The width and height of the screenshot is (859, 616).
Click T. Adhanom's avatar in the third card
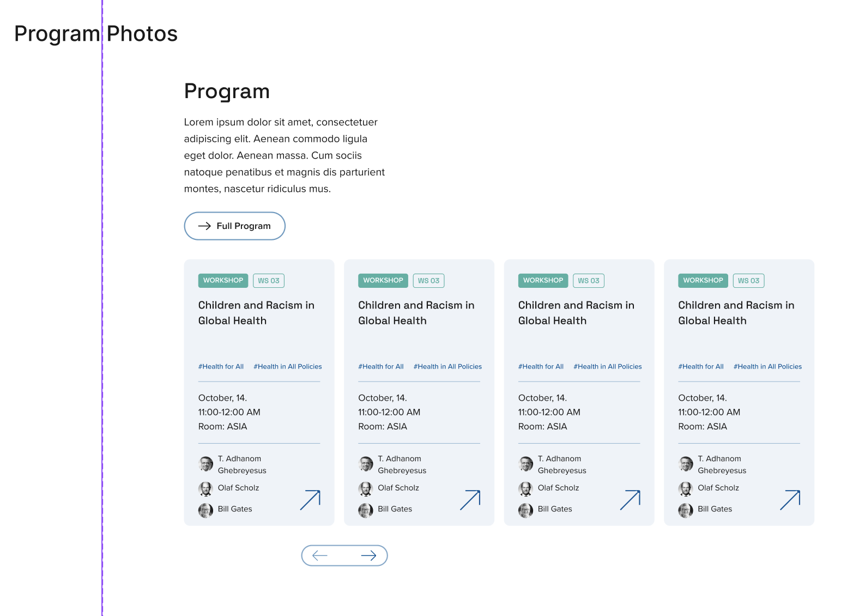pyautogui.click(x=526, y=464)
